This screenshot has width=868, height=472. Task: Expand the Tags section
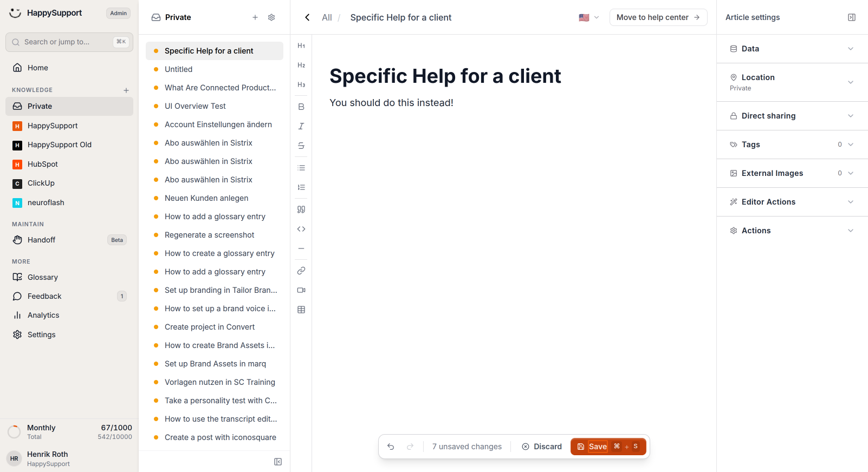click(x=792, y=145)
